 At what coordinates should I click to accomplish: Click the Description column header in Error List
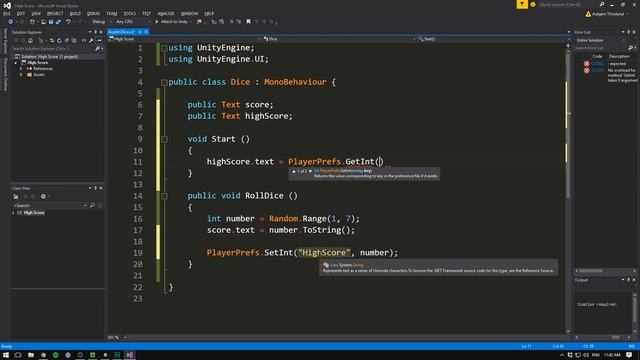click(619, 56)
